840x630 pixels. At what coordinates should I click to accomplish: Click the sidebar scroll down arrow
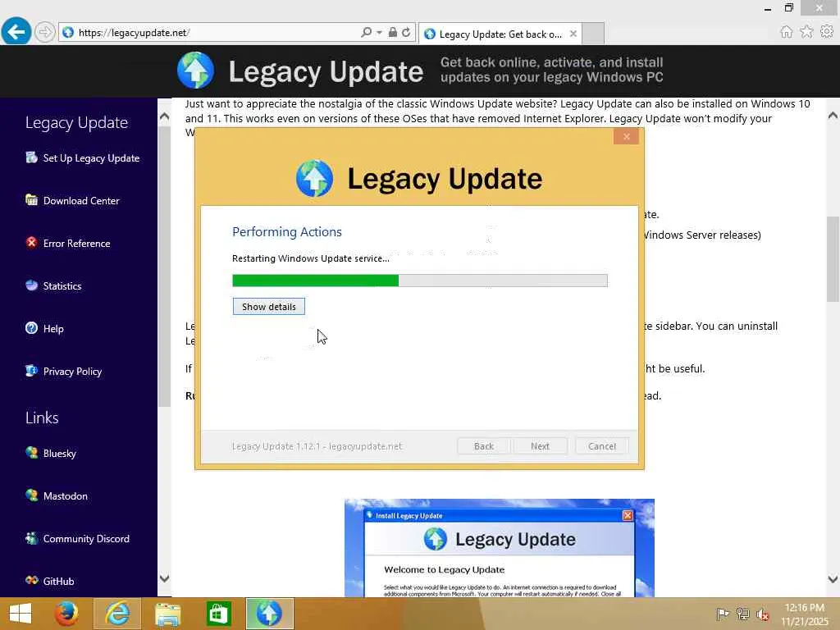[164, 578]
